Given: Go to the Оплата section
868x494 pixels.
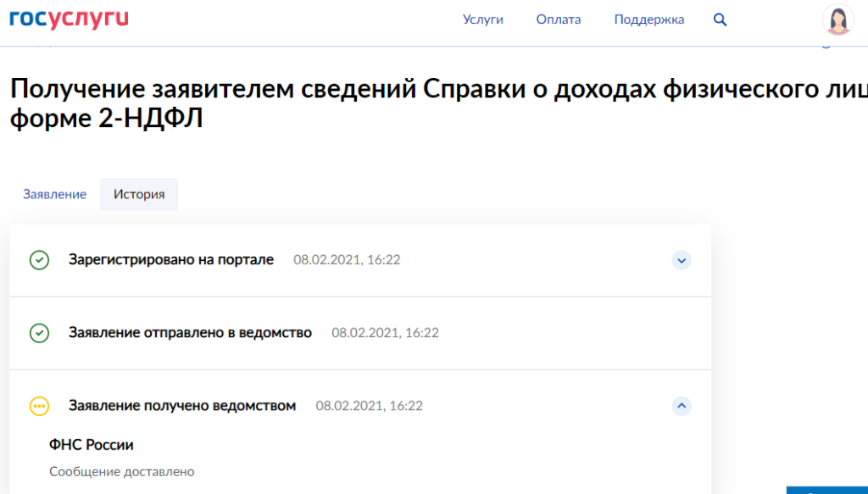Looking at the screenshot, I should pos(559,19).
